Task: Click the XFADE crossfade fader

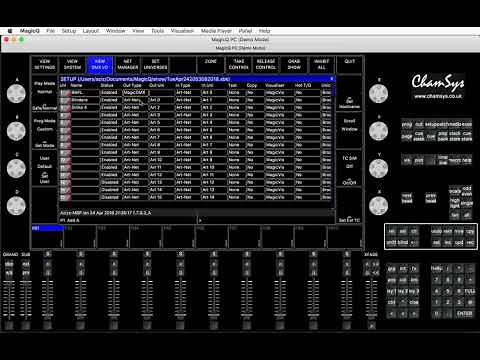Action: click(x=372, y=299)
